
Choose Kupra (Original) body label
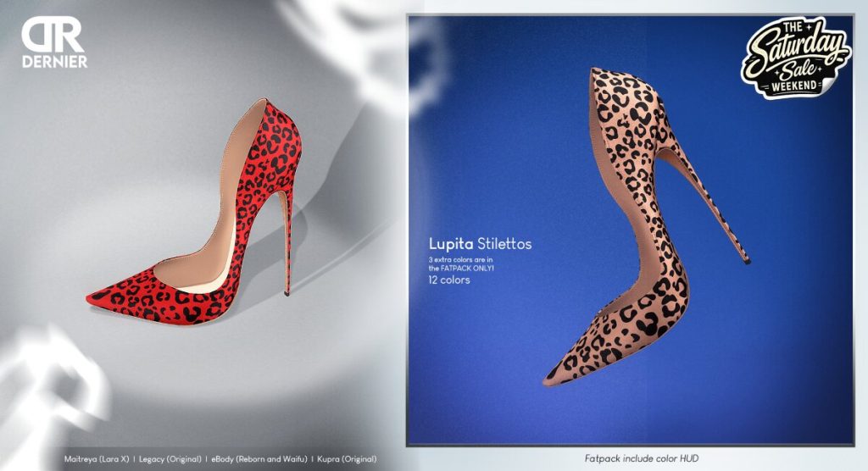[x=347, y=459]
